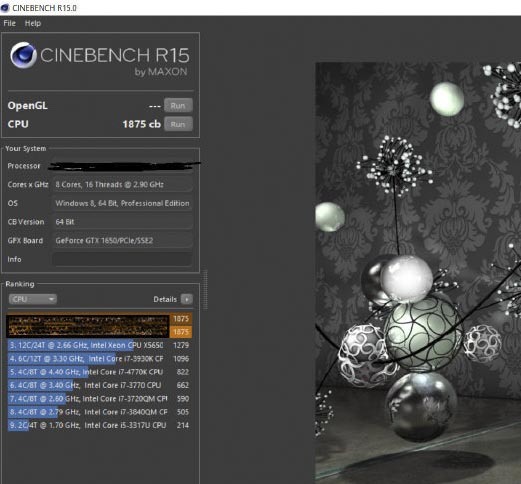Select ranking entry 3 Intel Xeon X5650
Screen dimensions: 521x484
click(99, 345)
